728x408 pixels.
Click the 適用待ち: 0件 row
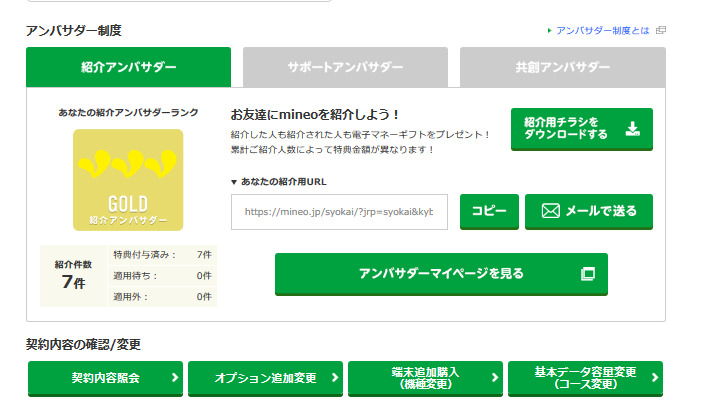pos(162,276)
